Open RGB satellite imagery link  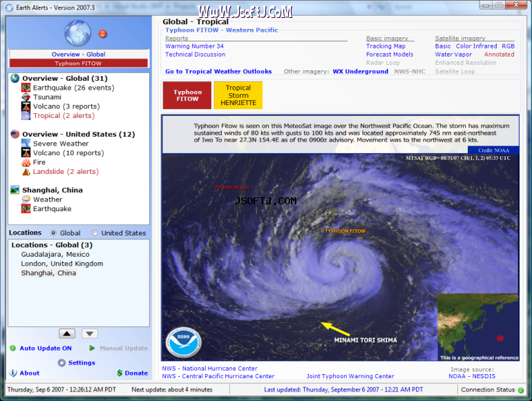click(x=509, y=46)
